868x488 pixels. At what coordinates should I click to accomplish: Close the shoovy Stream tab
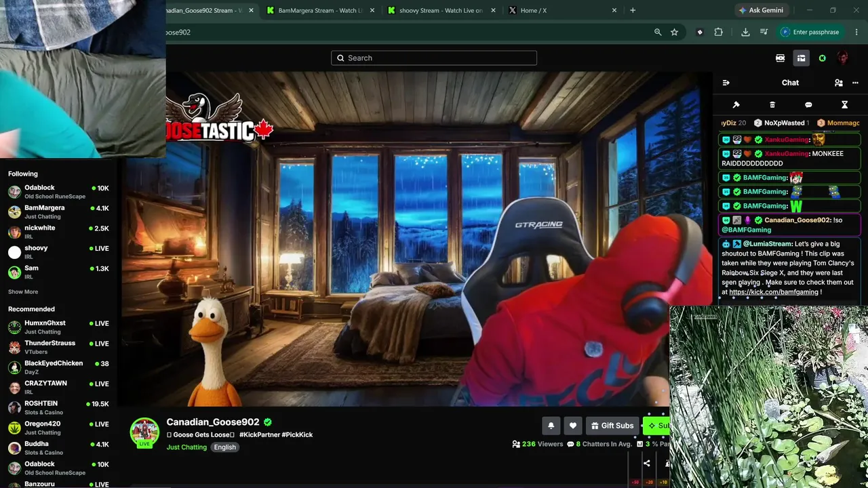pos(493,10)
